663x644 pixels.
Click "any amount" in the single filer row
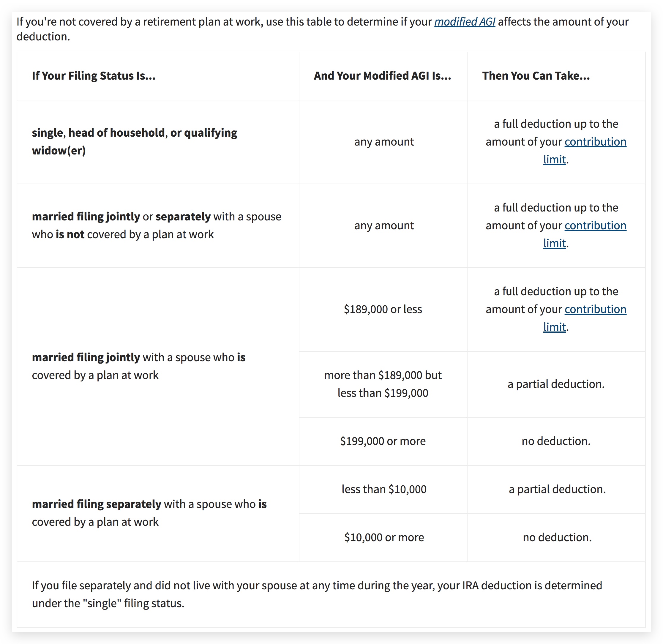(384, 142)
